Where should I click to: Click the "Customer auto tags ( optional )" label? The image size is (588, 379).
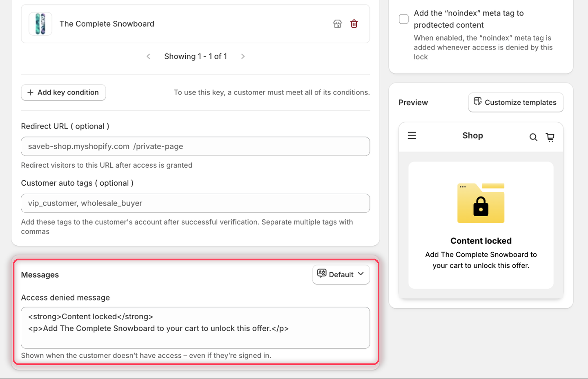(x=77, y=183)
